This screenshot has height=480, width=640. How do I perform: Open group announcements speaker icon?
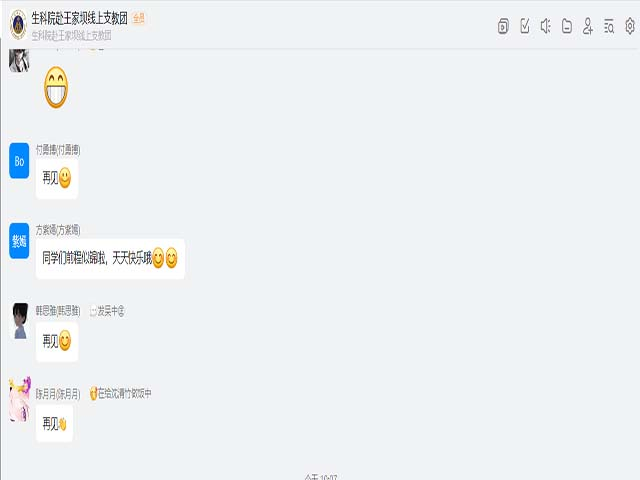(546, 26)
